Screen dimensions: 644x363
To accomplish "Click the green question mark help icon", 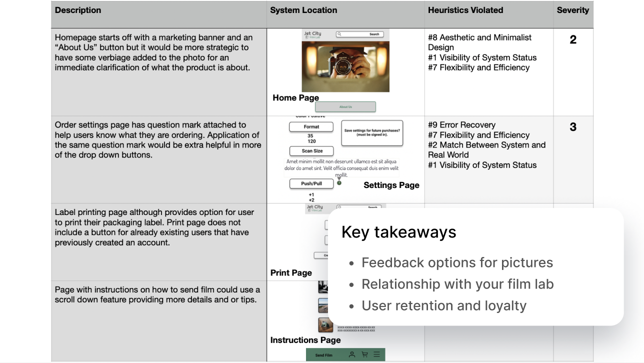I will (x=339, y=183).
